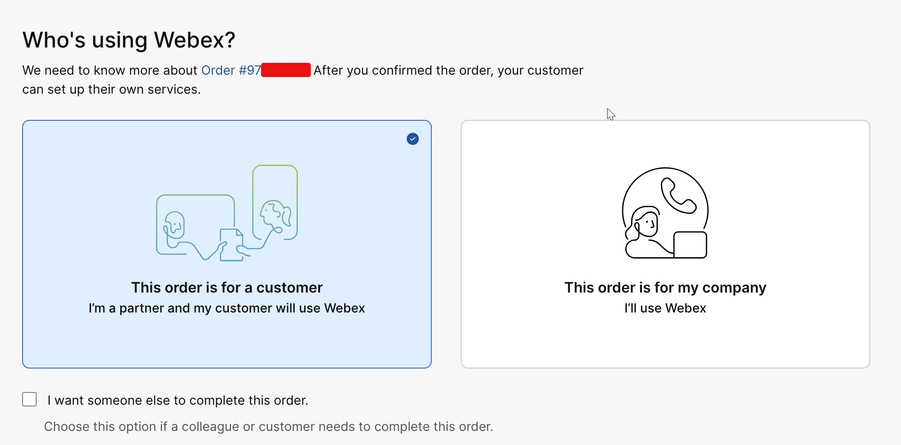Viewport: 901px width, 445px height.
Task: Open the Order #97 link
Action: [x=230, y=70]
